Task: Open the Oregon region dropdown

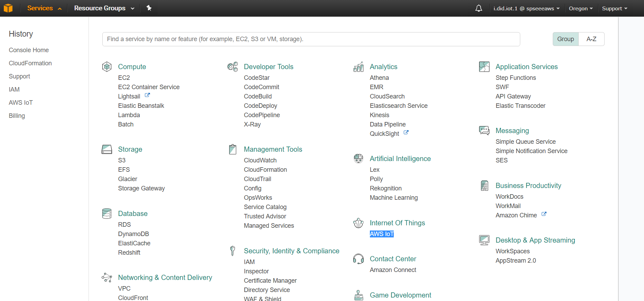Action: tap(581, 8)
